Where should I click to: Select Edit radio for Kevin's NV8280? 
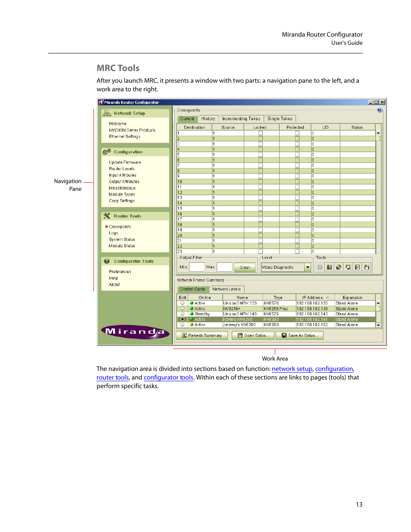183,319
